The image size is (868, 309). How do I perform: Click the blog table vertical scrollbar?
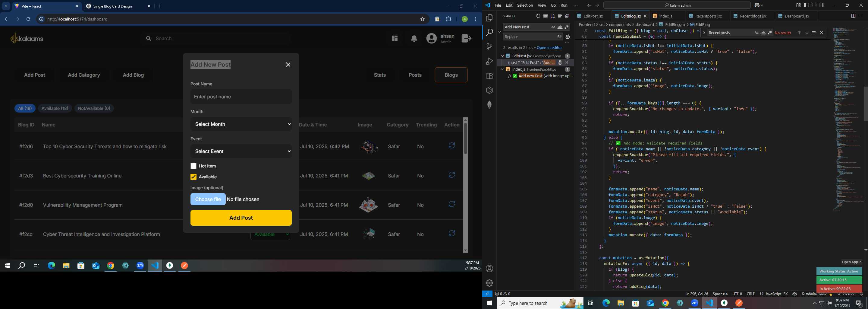(x=465, y=185)
